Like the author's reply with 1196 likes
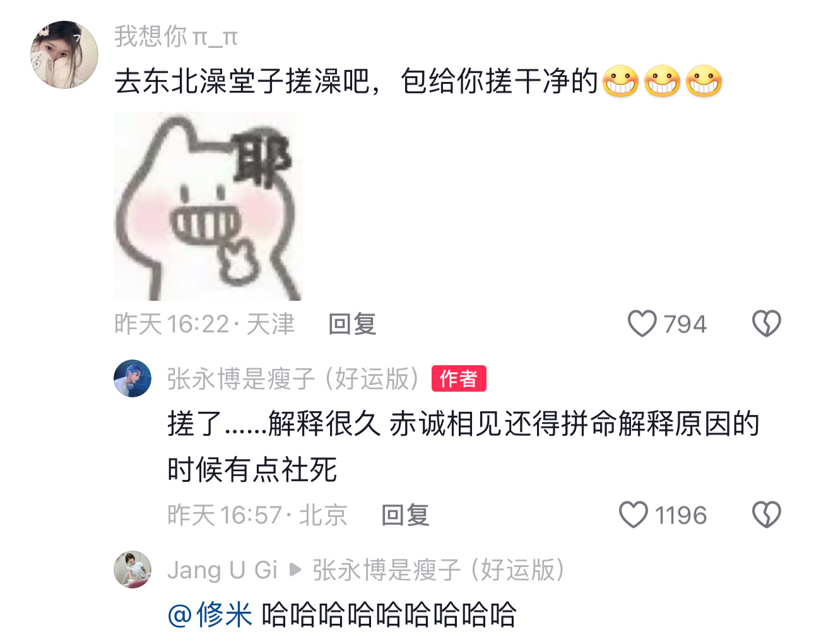The width and height of the screenshot is (814, 644). (x=633, y=515)
